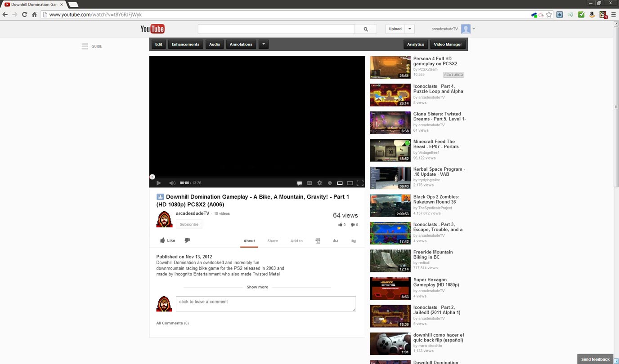Toggle closed captions in the player
The image size is (619, 364).
tap(309, 183)
